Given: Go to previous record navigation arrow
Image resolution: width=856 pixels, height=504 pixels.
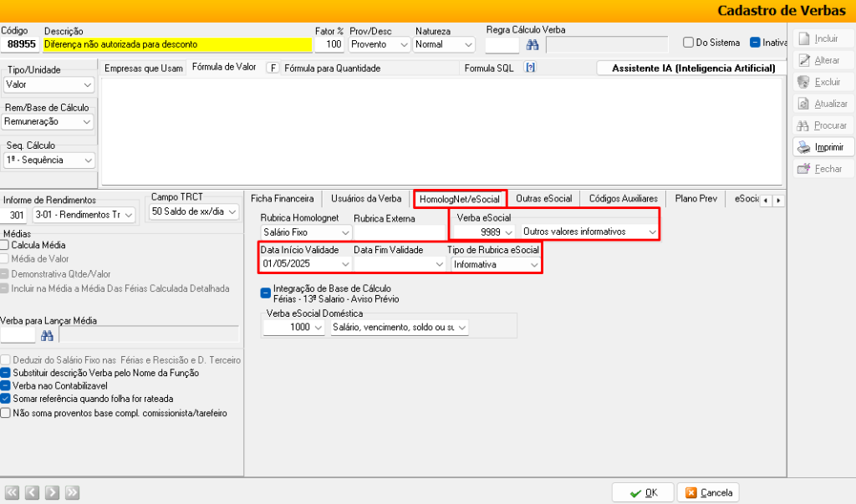Looking at the screenshot, I should [33, 492].
